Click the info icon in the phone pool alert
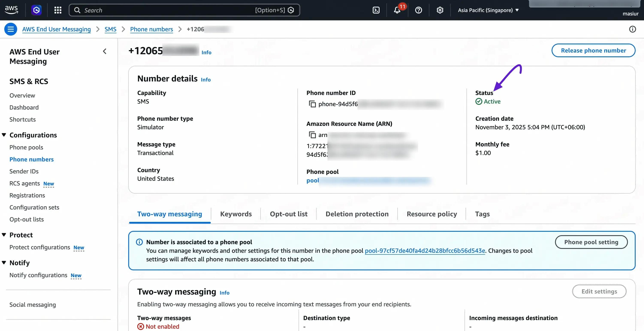This screenshot has height=331, width=644. pos(139,242)
